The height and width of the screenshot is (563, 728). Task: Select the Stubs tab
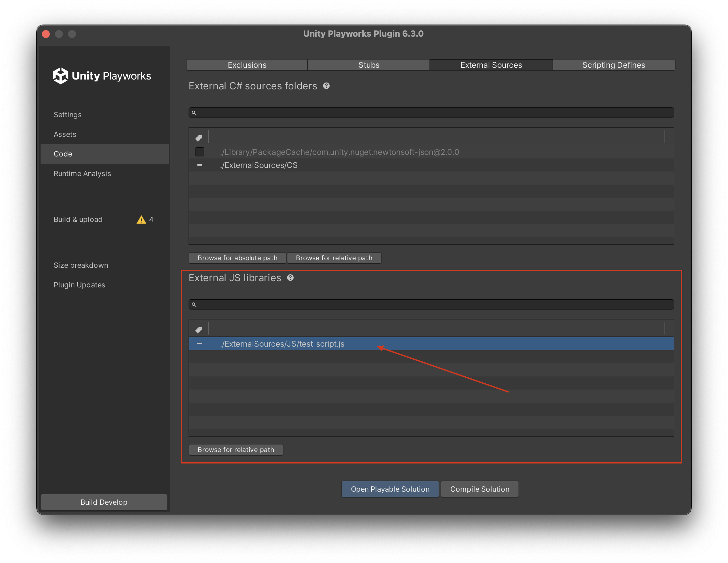pos(369,65)
